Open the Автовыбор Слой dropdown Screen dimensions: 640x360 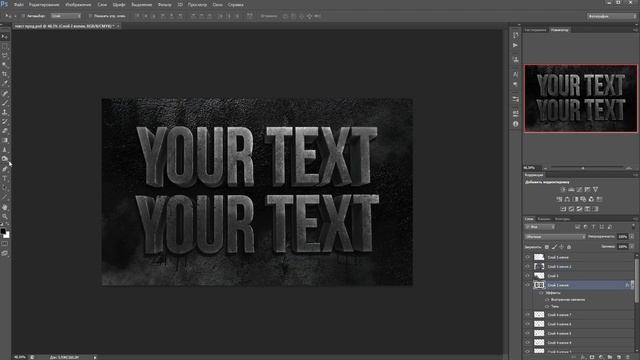point(66,16)
